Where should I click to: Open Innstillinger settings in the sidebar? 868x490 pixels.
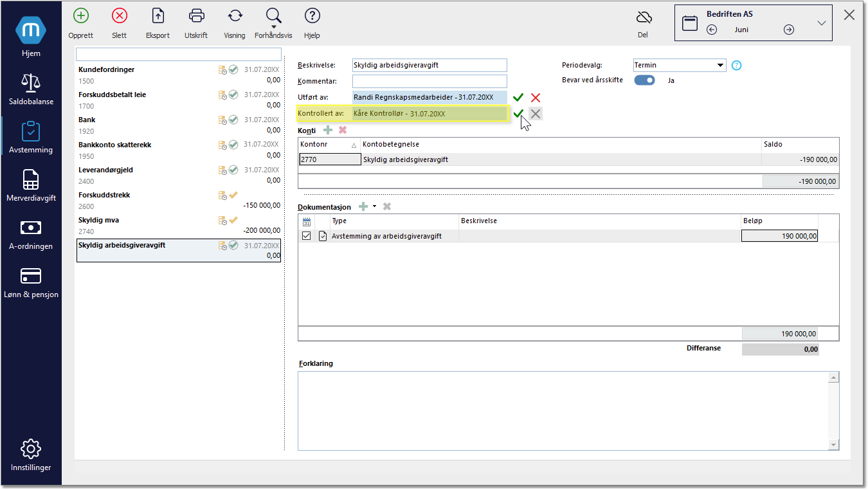[31, 455]
